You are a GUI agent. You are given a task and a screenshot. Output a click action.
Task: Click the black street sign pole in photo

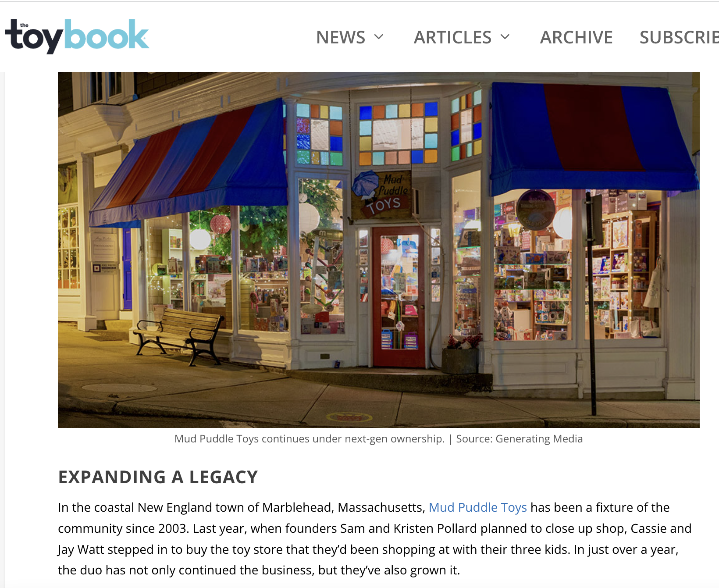pyautogui.click(x=592, y=303)
